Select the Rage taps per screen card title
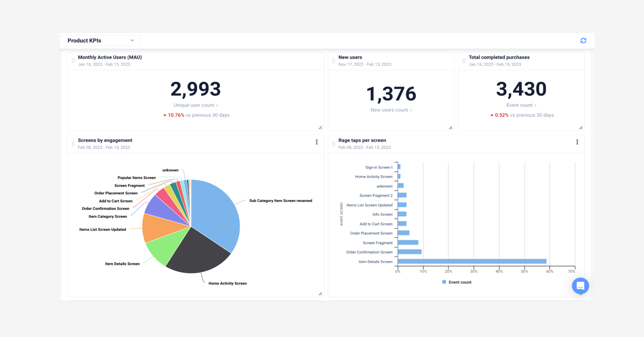This screenshot has height=337, width=644. [x=362, y=140]
